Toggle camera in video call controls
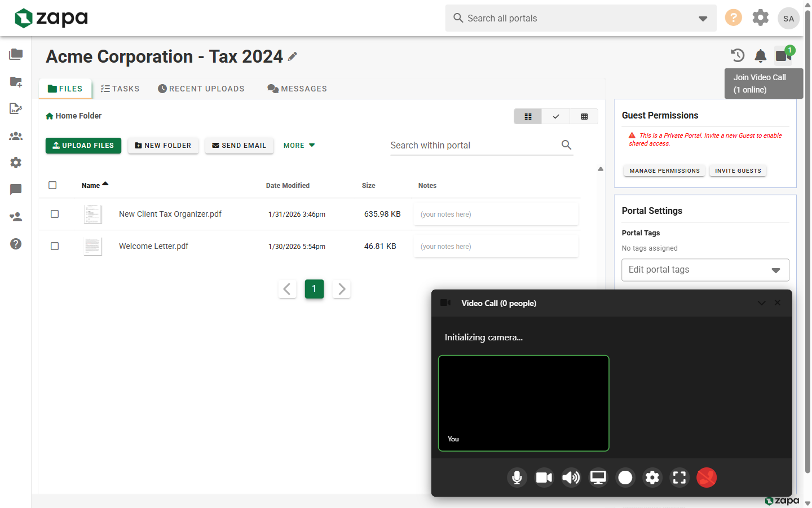 (544, 478)
